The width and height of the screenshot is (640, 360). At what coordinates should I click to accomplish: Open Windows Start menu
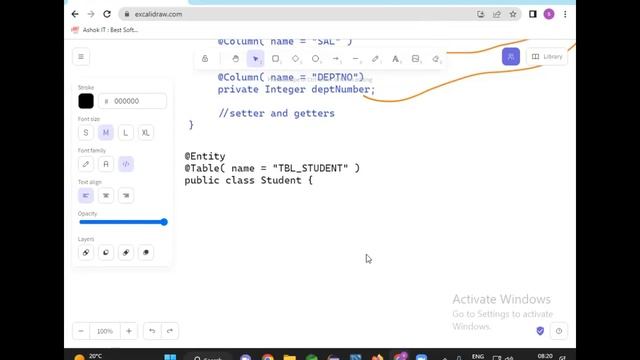pyautogui.click(x=170, y=357)
